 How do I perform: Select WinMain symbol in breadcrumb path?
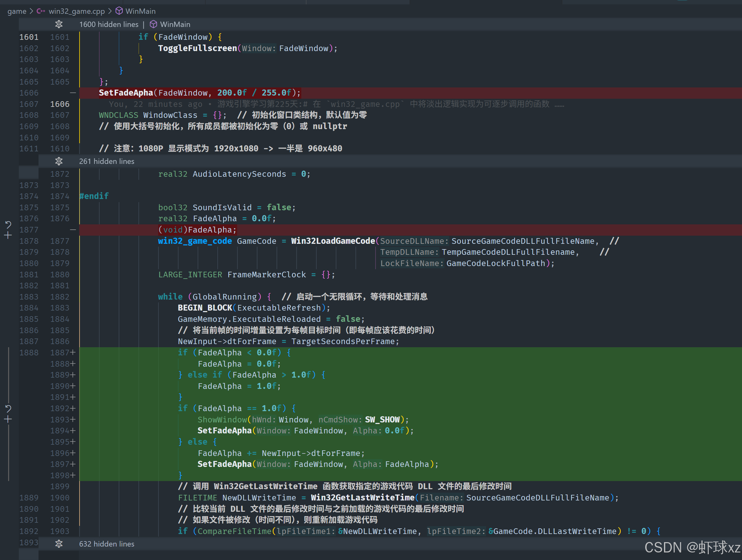click(x=140, y=11)
